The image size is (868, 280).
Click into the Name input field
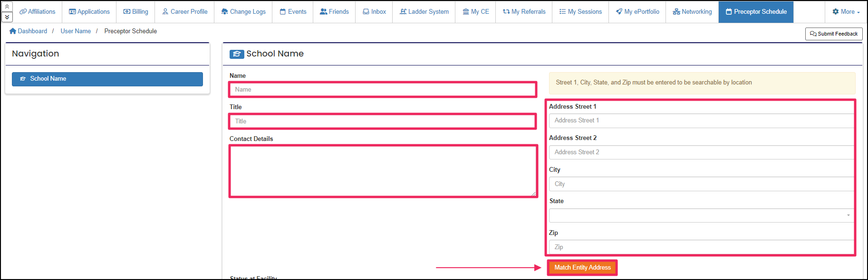[x=383, y=89]
